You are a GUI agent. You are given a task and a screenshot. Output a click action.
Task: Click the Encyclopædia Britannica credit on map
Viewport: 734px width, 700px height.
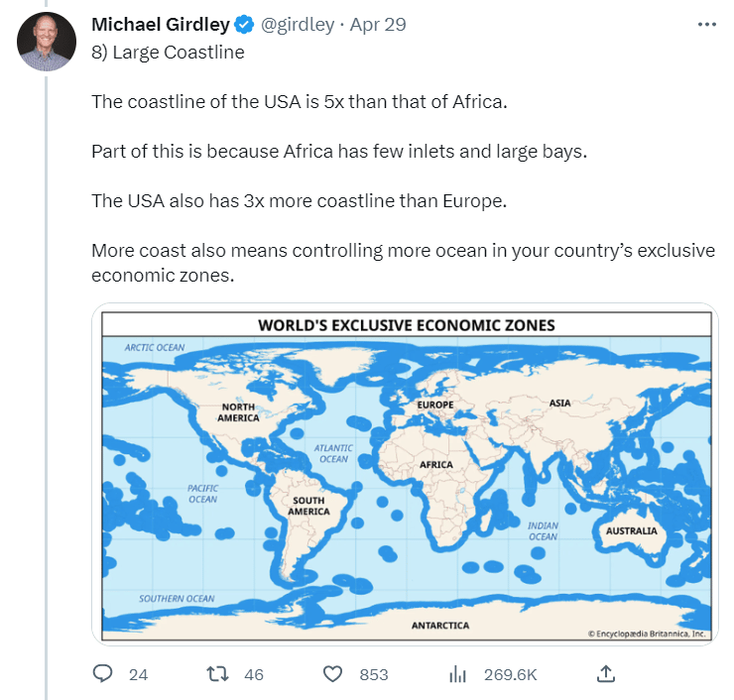pos(647,633)
